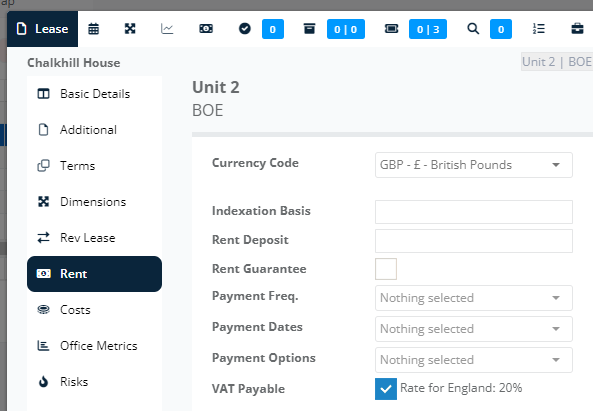Select Costs in sidebar
The image size is (593, 411).
(x=95, y=310)
